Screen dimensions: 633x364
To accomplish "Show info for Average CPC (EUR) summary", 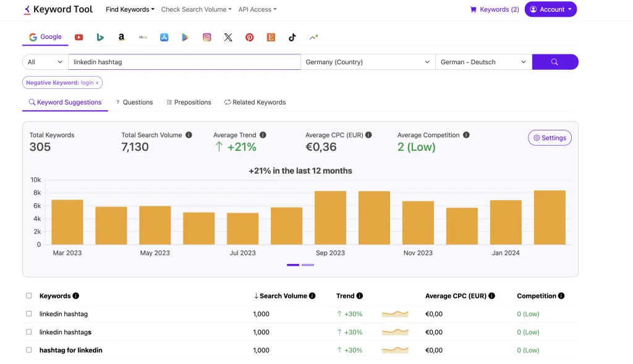I will point(368,135).
